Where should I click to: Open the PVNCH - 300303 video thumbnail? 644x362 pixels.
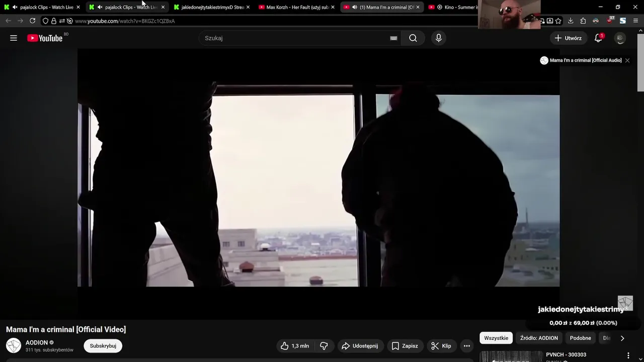point(511,356)
